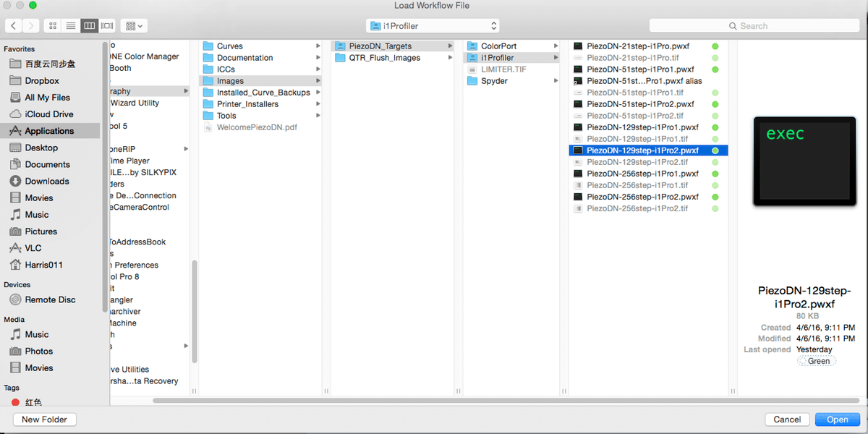The image size is (868, 434).
Task: Click the Cancel button
Action: 787,420
